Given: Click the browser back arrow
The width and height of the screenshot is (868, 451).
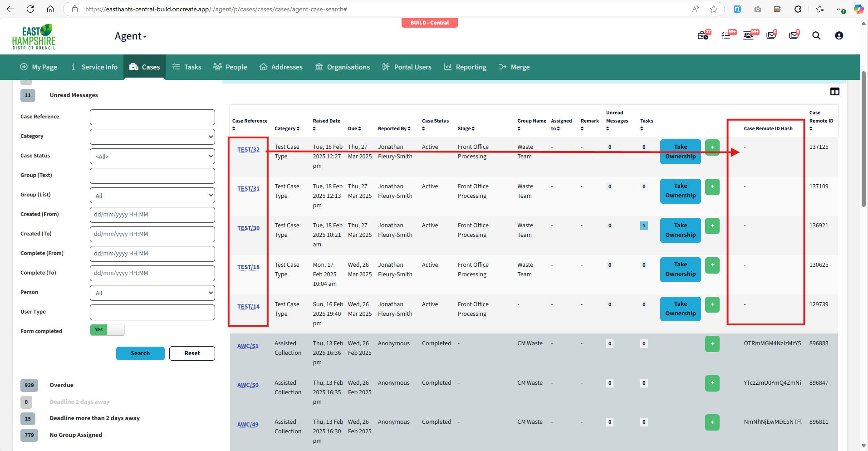Looking at the screenshot, I should coord(10,9).
